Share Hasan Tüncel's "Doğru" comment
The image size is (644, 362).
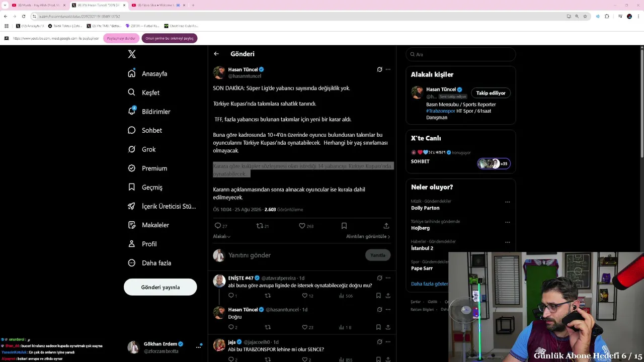click(x=388, y=327)
